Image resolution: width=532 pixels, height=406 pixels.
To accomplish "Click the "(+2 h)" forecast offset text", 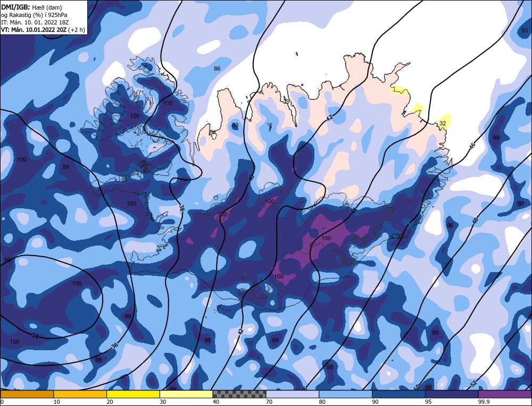I will (77, 30).
